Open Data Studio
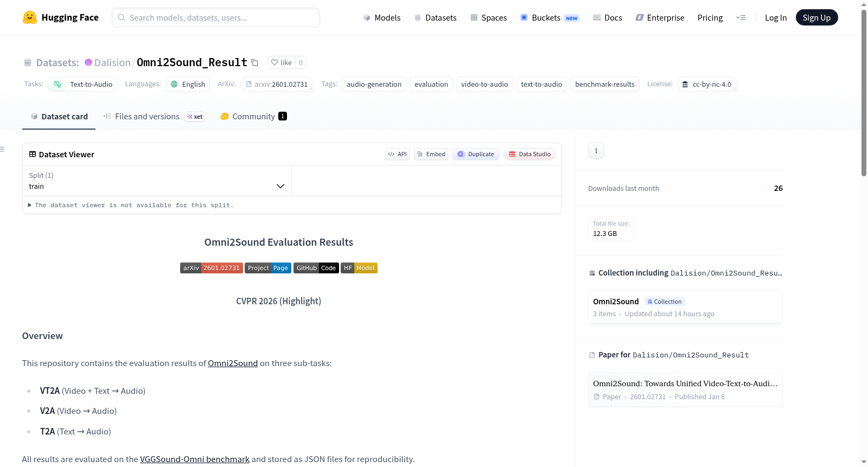Image resolution: width=868 pixels, height=467 pixels. 529,154
